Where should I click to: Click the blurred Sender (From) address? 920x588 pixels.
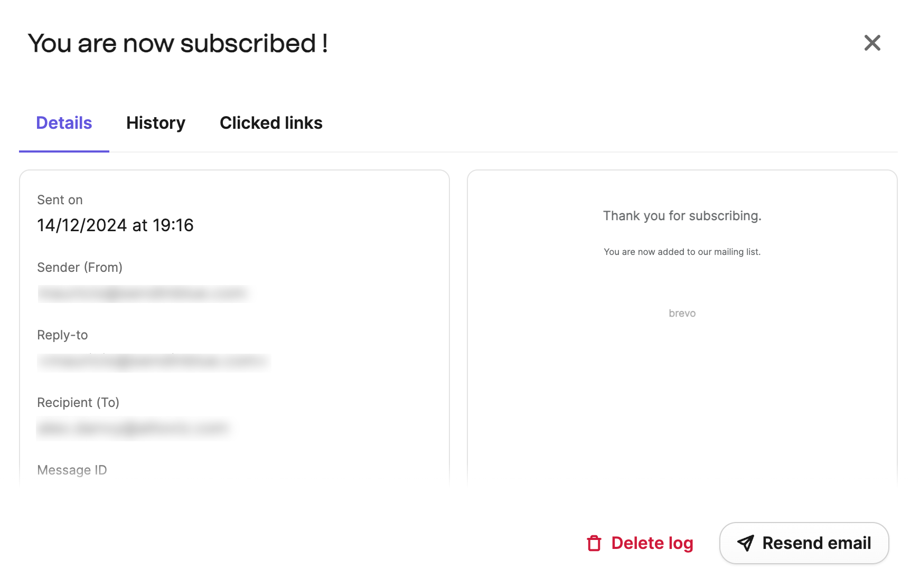tap(143, 293)
